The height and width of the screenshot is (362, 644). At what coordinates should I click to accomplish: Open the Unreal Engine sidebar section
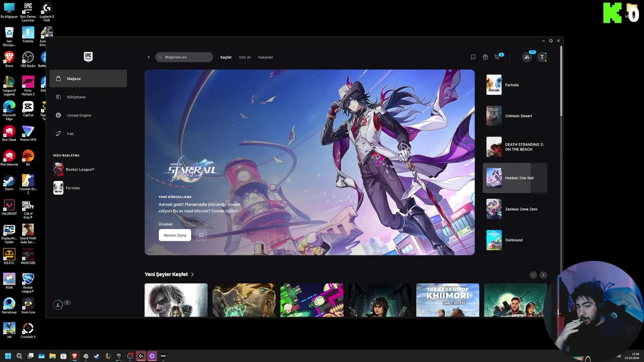pyautogui.click(x=88, y=115)
